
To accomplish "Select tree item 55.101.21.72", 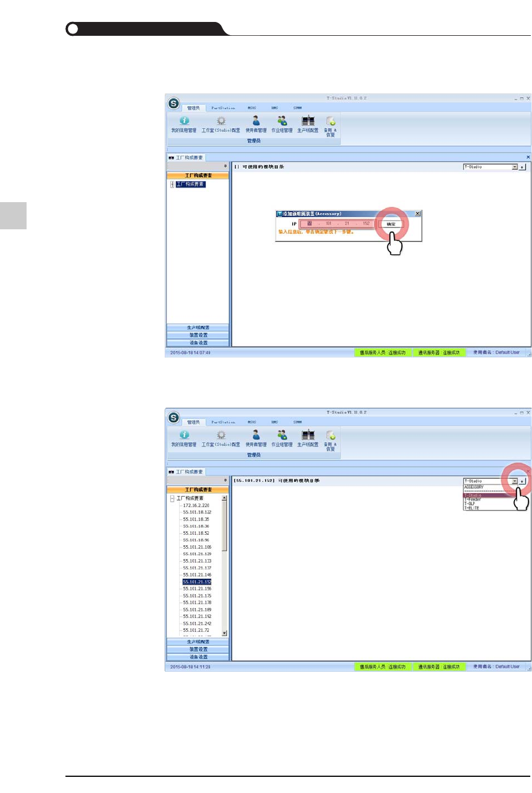I will (x=196, y=630).
